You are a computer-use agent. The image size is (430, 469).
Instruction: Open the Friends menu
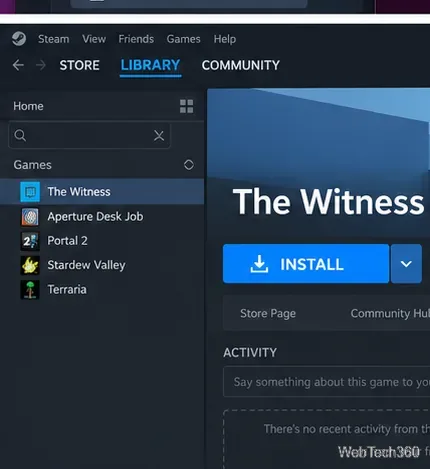pyautogui.click(x=136, y=39)
